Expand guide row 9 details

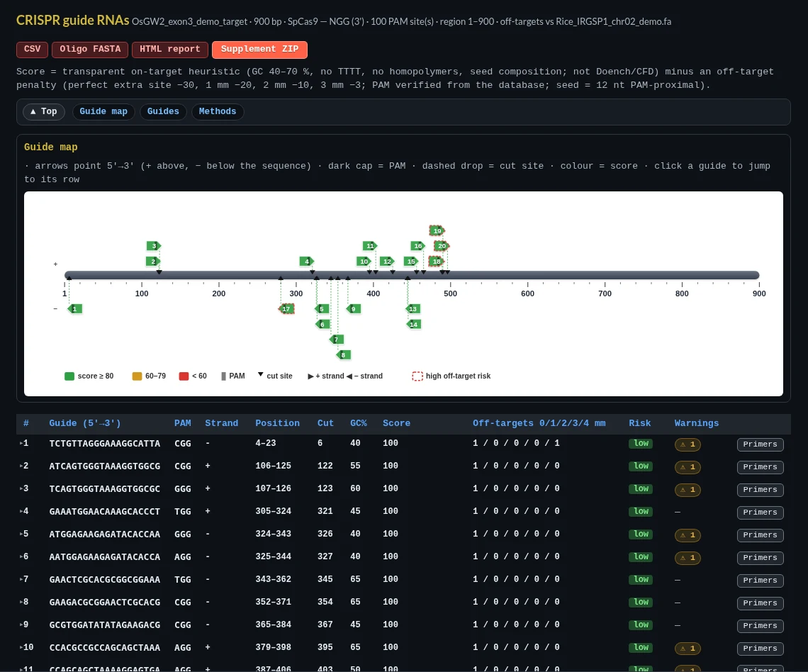click(21, 625)
